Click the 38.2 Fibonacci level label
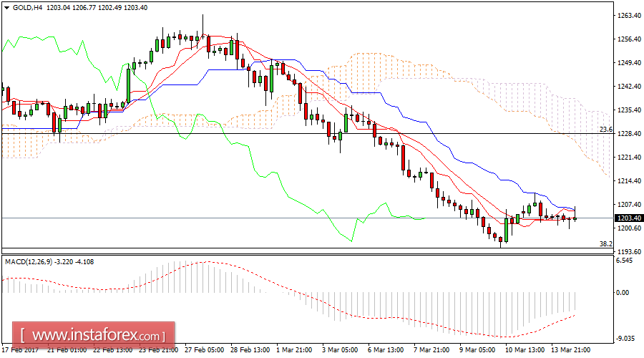This screenshot has width=644, height=358. [606, 243]
